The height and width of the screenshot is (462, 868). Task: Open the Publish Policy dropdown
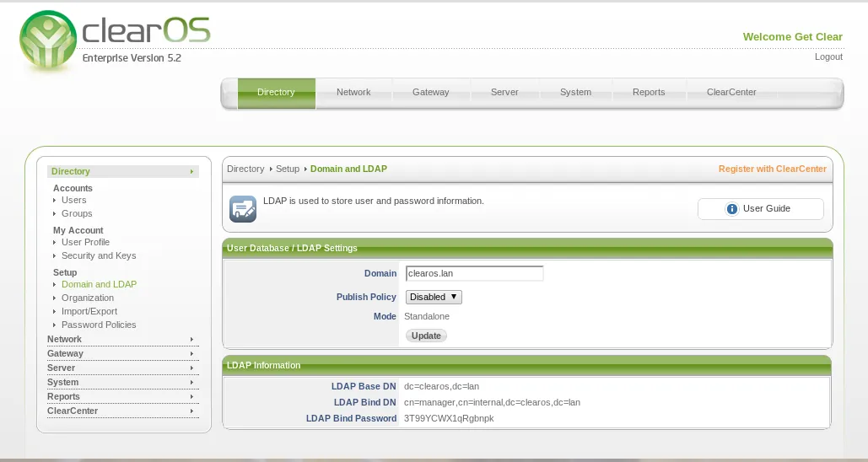tap(434, 297)
